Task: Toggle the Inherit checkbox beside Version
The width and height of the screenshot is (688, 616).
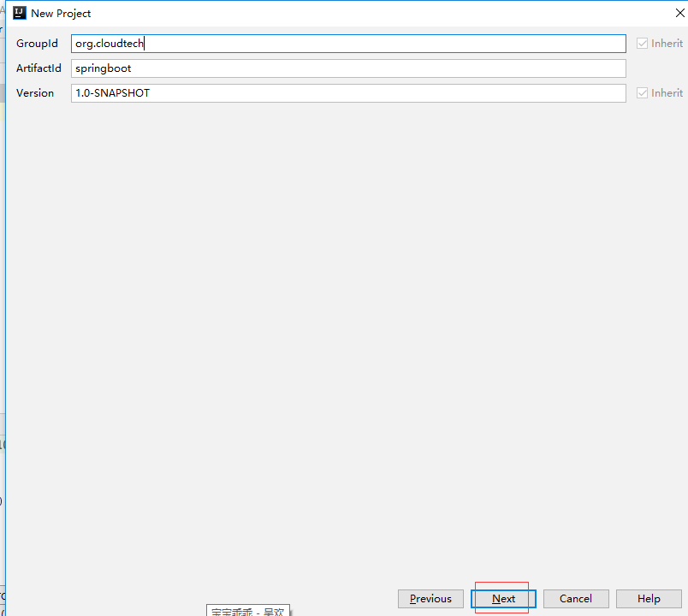Action: [x=642, y=93]
